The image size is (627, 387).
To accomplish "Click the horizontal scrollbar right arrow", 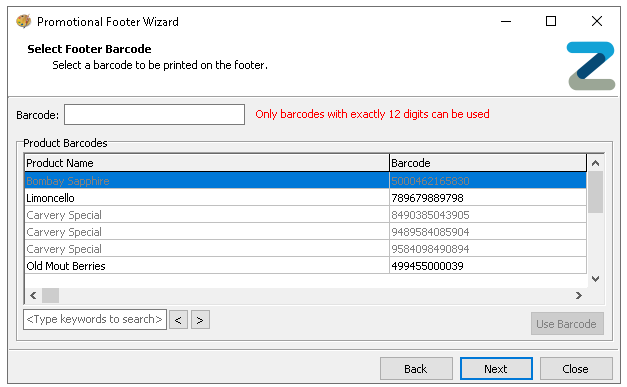I will [x=579, y=295].
